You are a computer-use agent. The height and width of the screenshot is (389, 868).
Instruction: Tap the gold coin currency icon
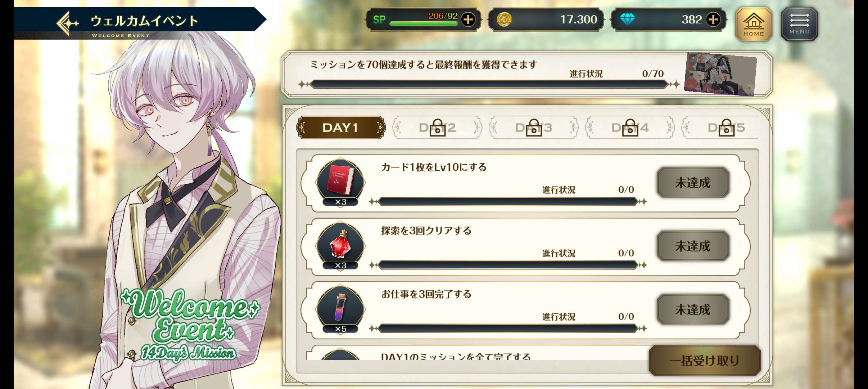click(x=504, y=19)
